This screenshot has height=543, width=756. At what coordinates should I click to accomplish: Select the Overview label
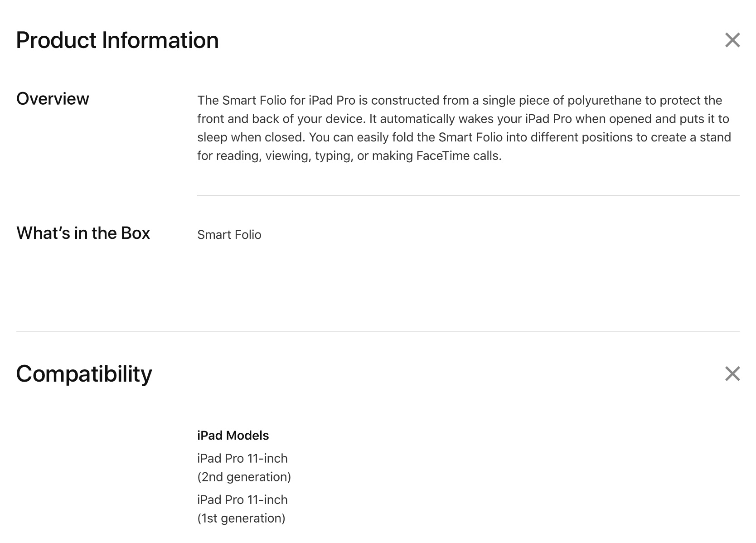pos(53,99)
